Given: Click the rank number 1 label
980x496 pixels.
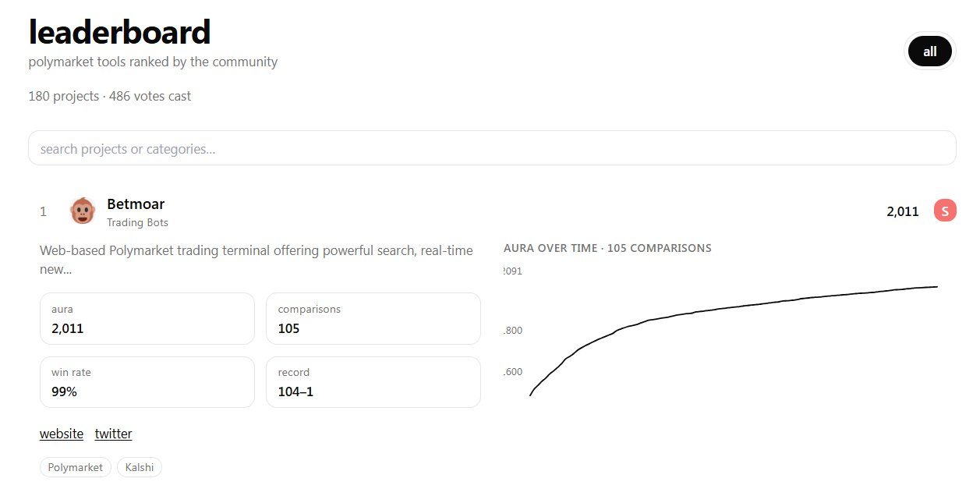Looking at the screenshot, I should (44, 211).
